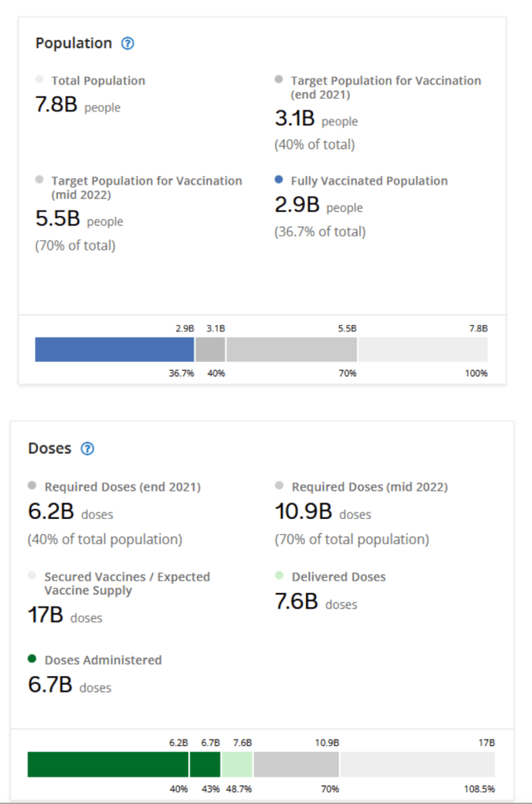The image size is (532, 804).
Task: Click the Delivered Doses label
Action: point(339,576)
